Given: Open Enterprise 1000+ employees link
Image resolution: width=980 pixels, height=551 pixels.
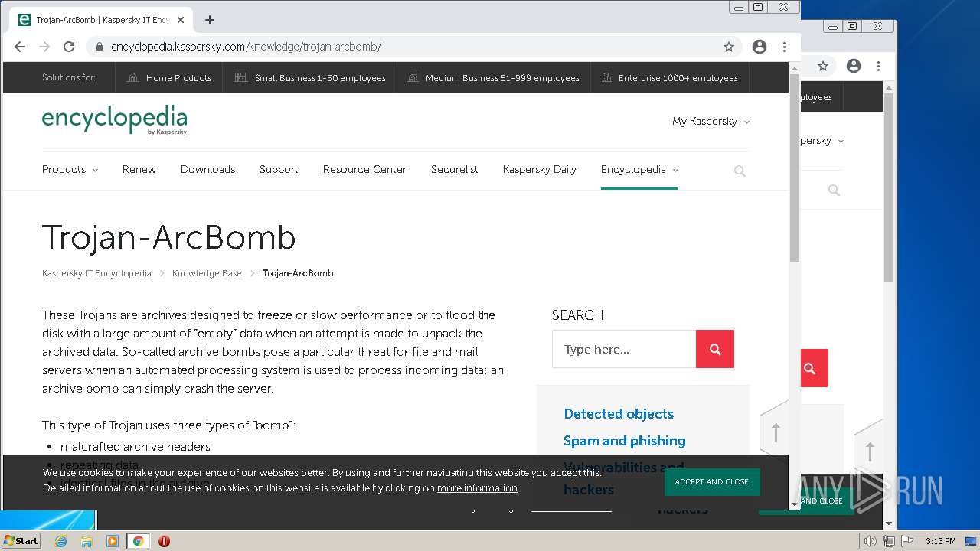Looking at the screenshot, I should [x=670, y=77].
